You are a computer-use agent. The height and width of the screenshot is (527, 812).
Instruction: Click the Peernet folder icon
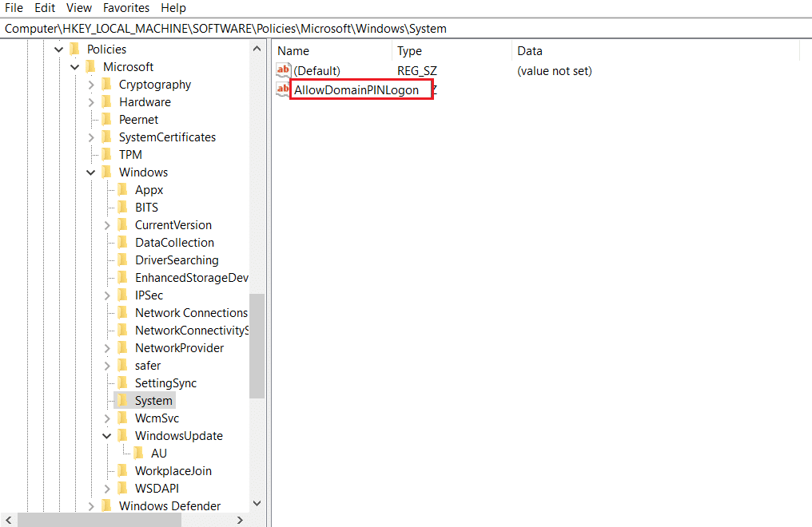pos(106,120)
